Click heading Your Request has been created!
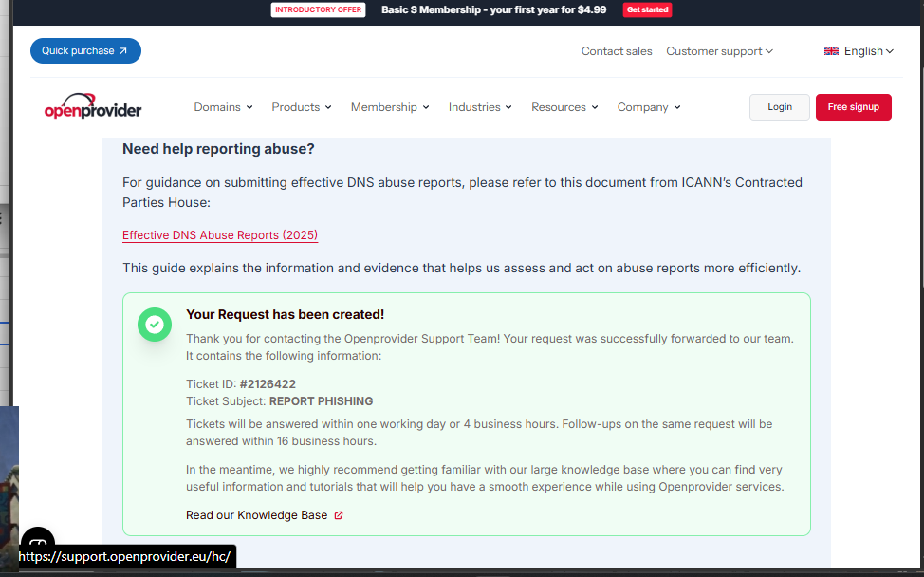The image size is (924, 577). click(286, 314)
